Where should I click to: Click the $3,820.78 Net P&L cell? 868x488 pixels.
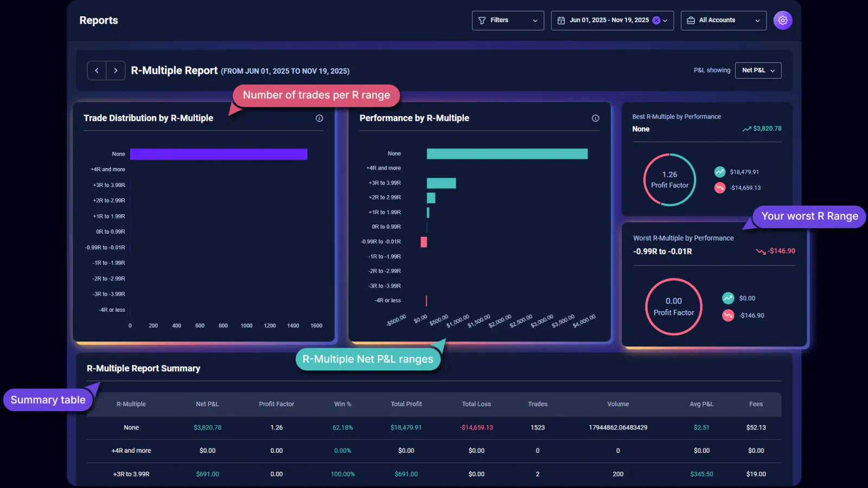point(207,428)
